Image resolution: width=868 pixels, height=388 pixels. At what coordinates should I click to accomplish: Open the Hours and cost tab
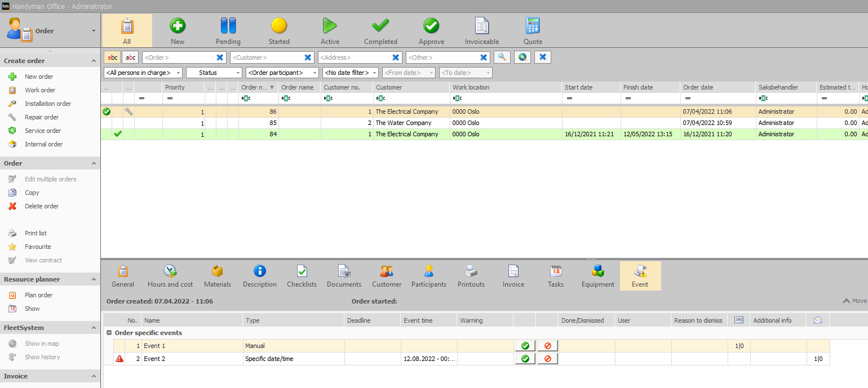[170, 276]
